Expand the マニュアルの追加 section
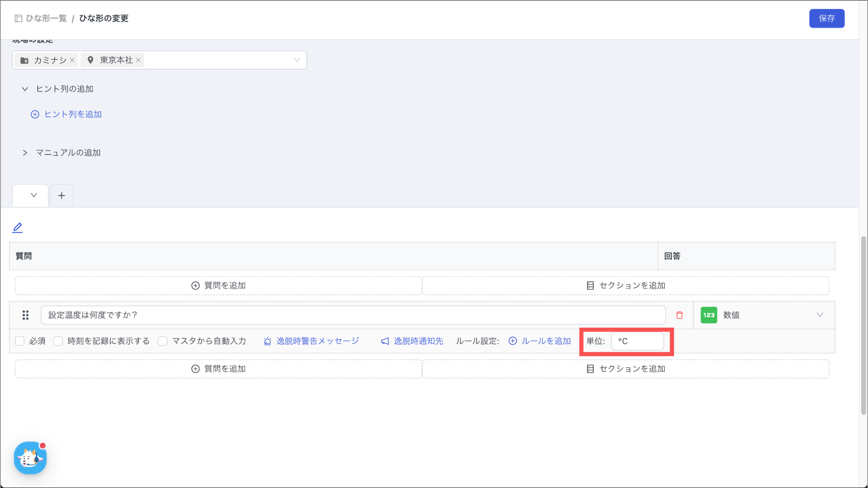This screenshot has width=868, height=488. pos(25,153)
